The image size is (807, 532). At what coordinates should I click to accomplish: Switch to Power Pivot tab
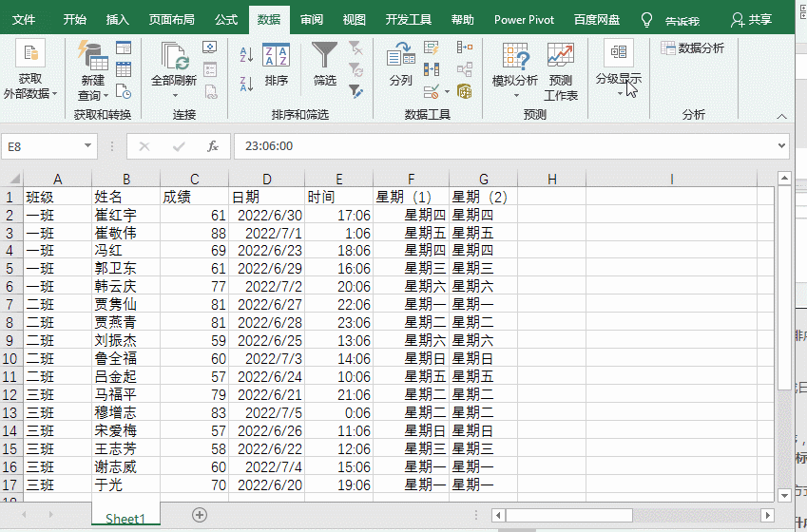click(524, 20)
